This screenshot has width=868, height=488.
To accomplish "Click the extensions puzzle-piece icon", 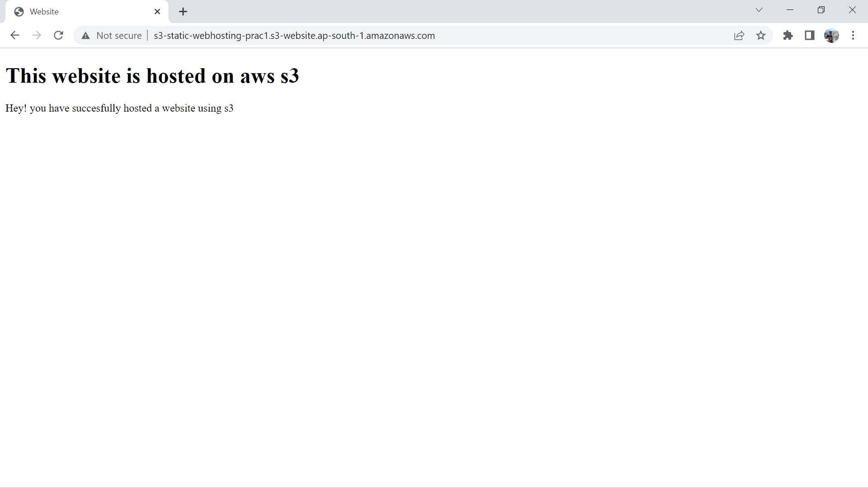I will click(x=788, y=35).
